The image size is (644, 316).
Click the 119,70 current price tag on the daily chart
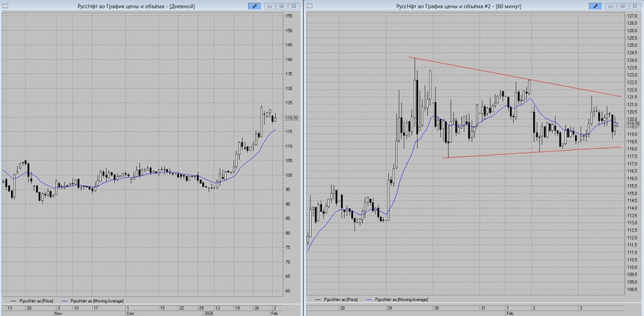pyautogui.click(x=291, y=118)
